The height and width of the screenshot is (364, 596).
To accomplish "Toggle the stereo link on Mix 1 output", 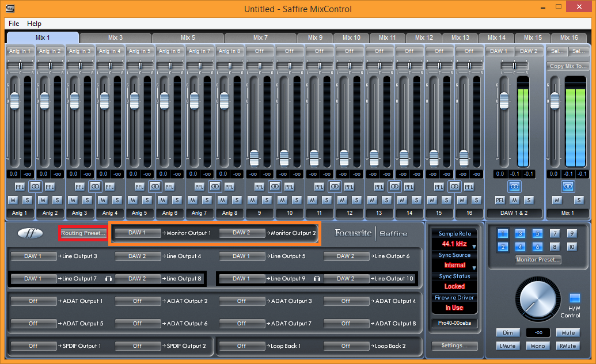I will click(568, 187).
